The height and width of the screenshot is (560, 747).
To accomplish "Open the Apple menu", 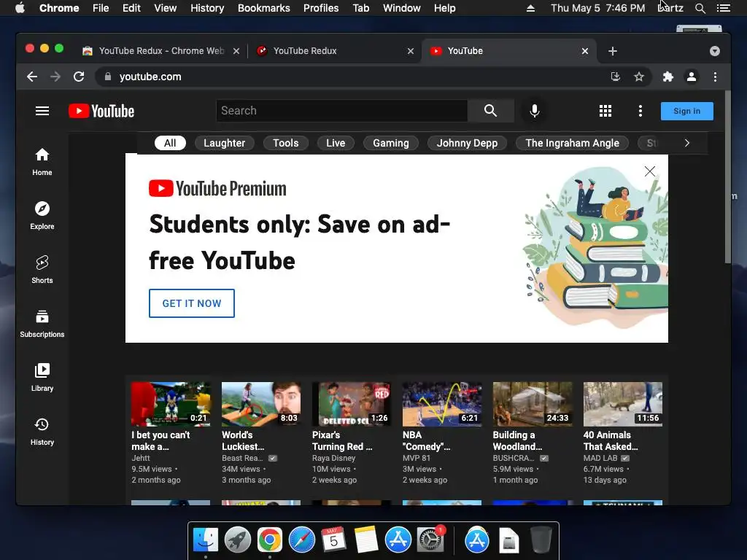I will point(20,8).
